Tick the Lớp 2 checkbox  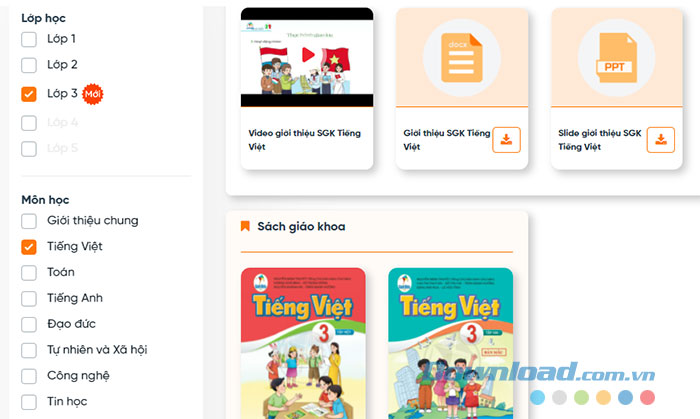point(29,65)
